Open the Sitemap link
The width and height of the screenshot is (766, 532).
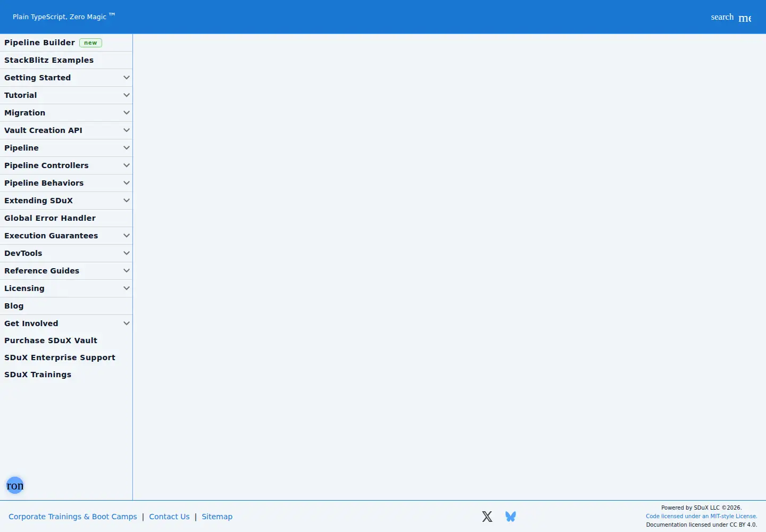217,517
